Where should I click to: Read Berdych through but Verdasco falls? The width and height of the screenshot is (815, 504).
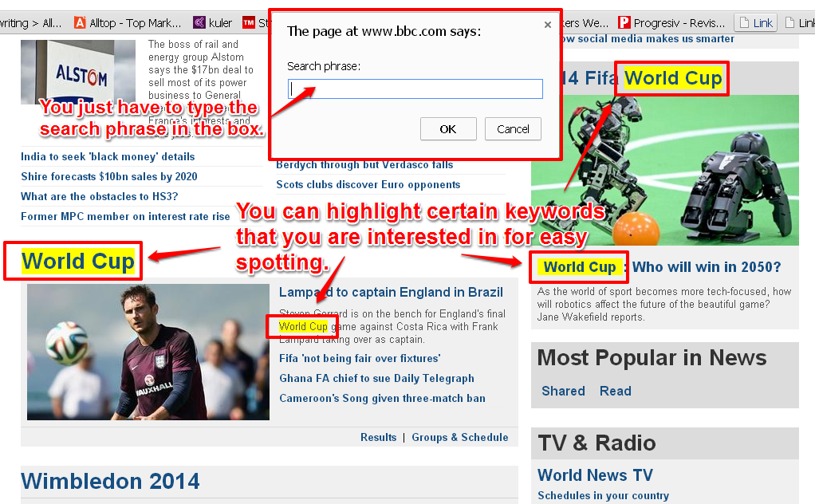pyautogui.click(x=364, y=165)
